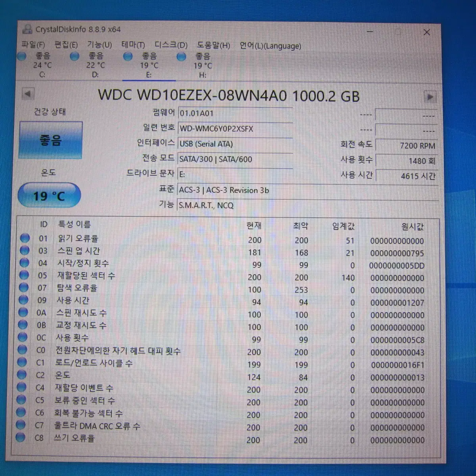Click status dot for C8 쓰기 오류율
Image resolution: width=476 pixels, height=476 pixels.
21,438
